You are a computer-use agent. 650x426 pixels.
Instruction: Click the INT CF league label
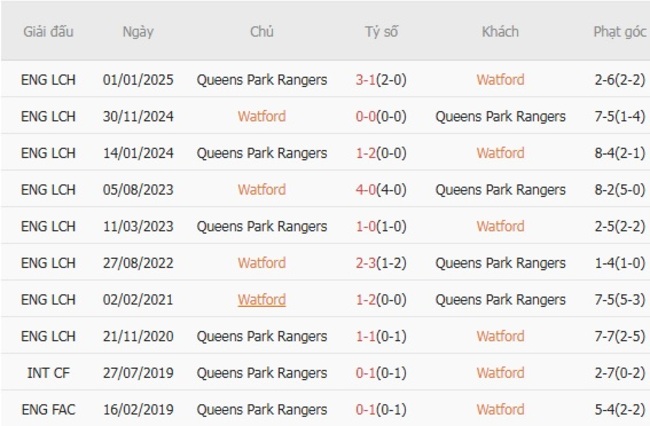tap(48, 373)
